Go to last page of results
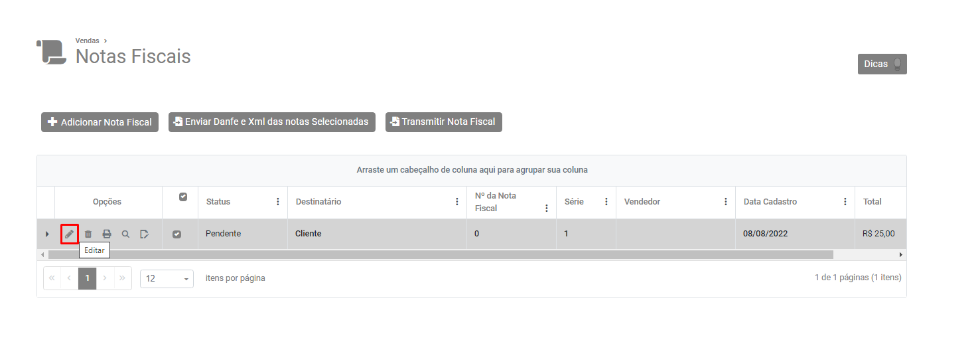980x342 pixels. coord(122,278)
